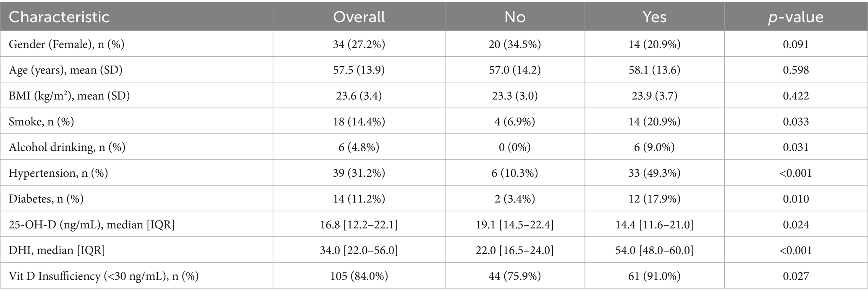Click the p-value column header
Viewport: 868px width, 296px height.
pos(795,17)
